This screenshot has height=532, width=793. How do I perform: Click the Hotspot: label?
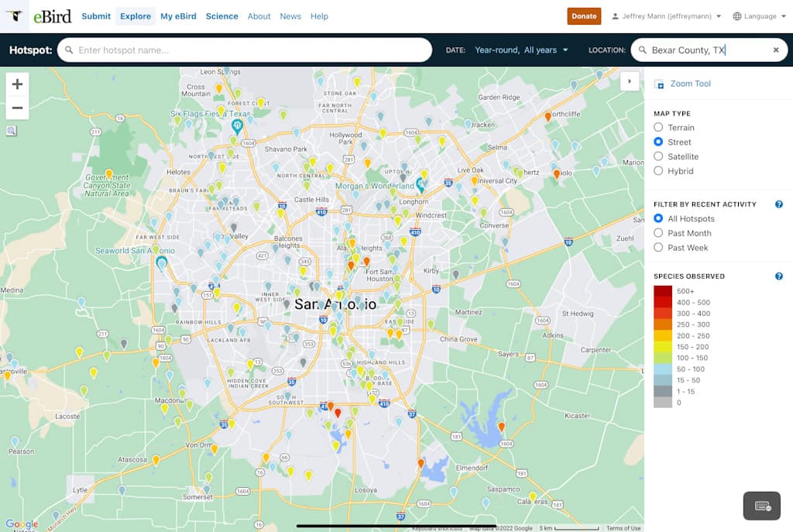(x=31, y=50)
